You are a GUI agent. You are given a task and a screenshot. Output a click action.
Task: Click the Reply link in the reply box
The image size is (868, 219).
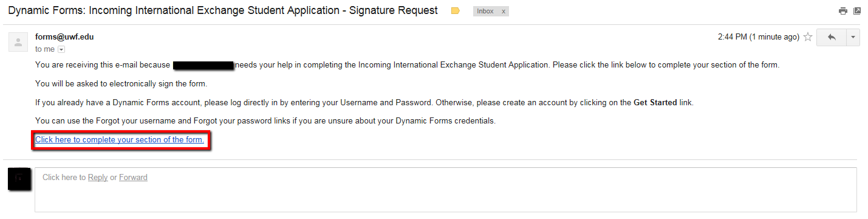[98, 178]
